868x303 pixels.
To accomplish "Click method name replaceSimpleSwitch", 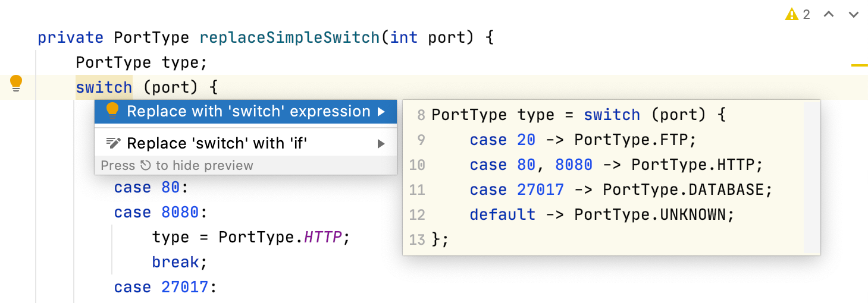I will 290,38.
